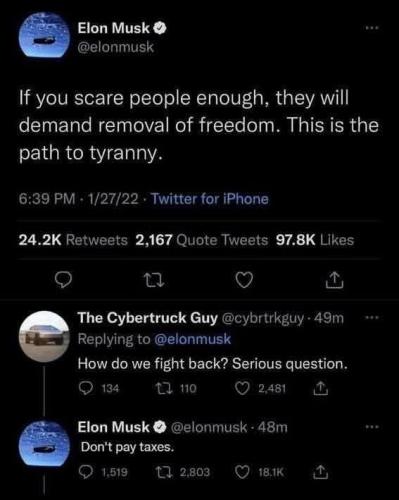Open more options on Cybertruck Guy reply
This screenshot has height=500, width=399.
click(x=372, y=318)
